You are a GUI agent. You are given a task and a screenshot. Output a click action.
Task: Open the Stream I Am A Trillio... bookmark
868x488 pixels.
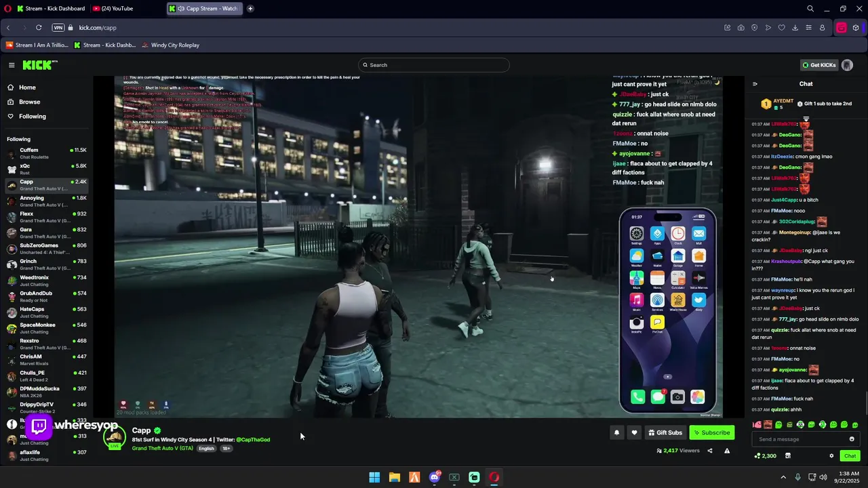coord(37,45)
